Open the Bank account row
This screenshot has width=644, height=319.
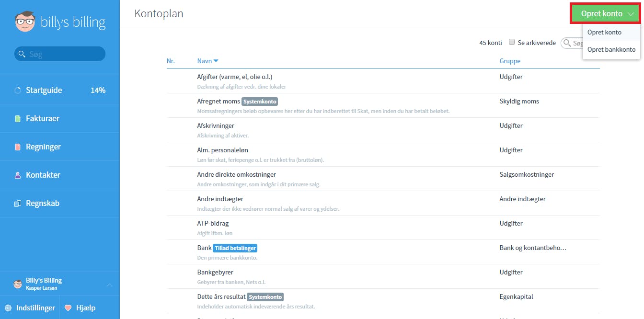coord(383,252)
